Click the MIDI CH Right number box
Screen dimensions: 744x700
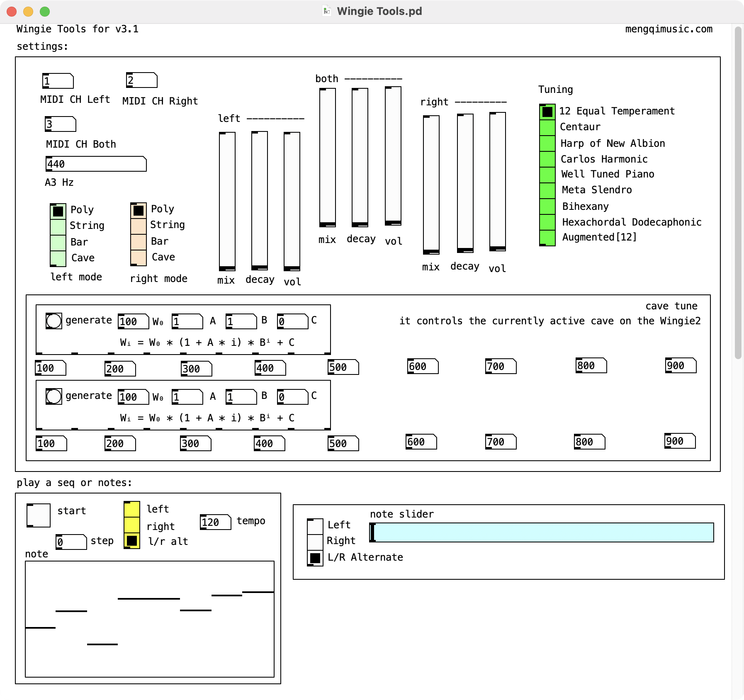tap(142, 80)
